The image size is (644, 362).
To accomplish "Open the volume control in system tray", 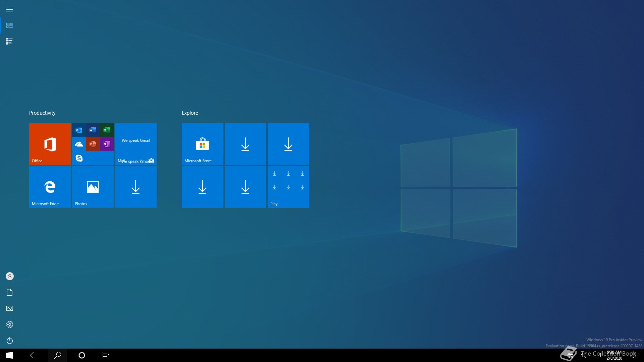I will (584, 355).
